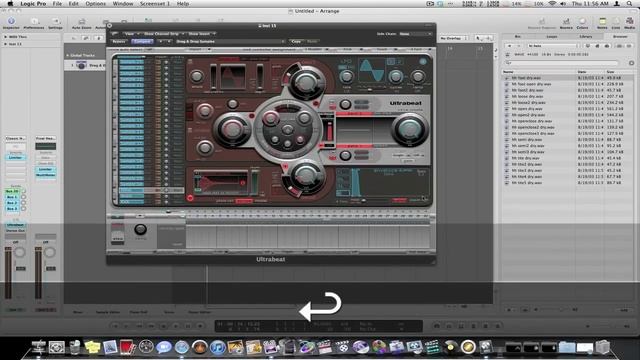640x360 pixels.
Task: Open the Show Insert dropdown
Action: point(201,34)
